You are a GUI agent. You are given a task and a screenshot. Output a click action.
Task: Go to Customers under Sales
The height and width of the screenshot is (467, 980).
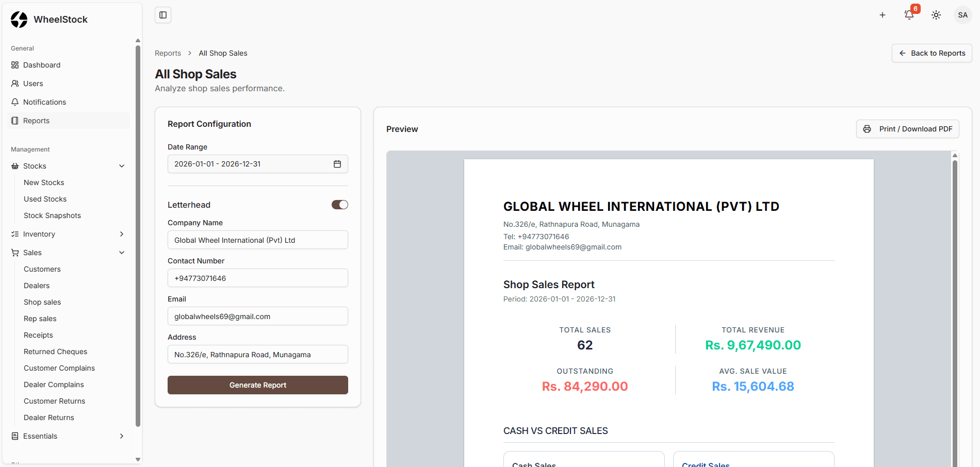42,269
